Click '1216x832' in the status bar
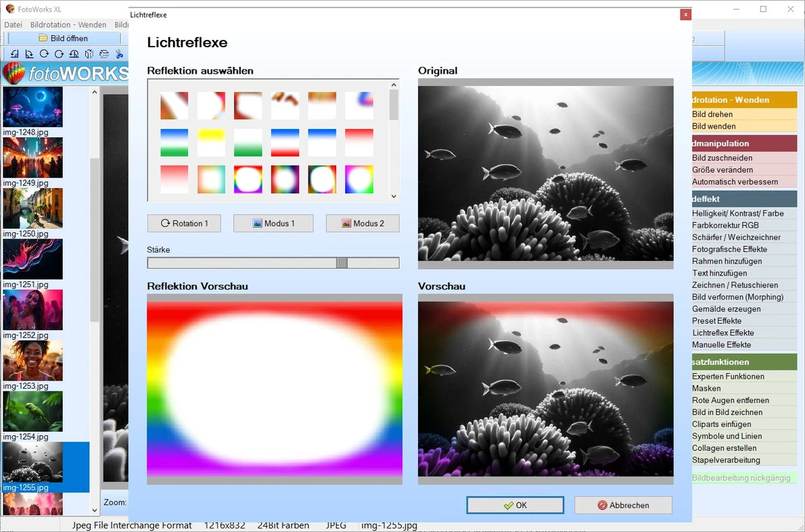Image resolution: width=805 pixels, height=532 pixels. [225, 525]
